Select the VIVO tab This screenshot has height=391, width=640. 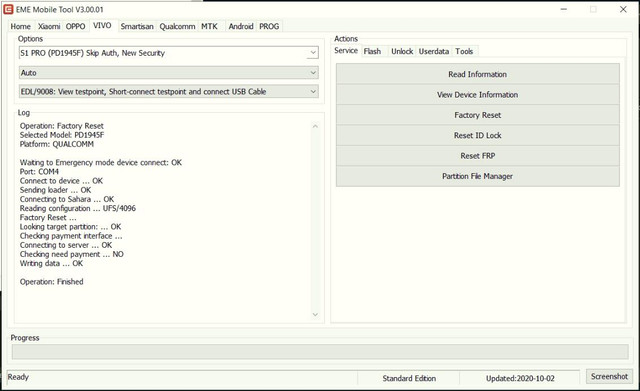[x=102, y=25]
